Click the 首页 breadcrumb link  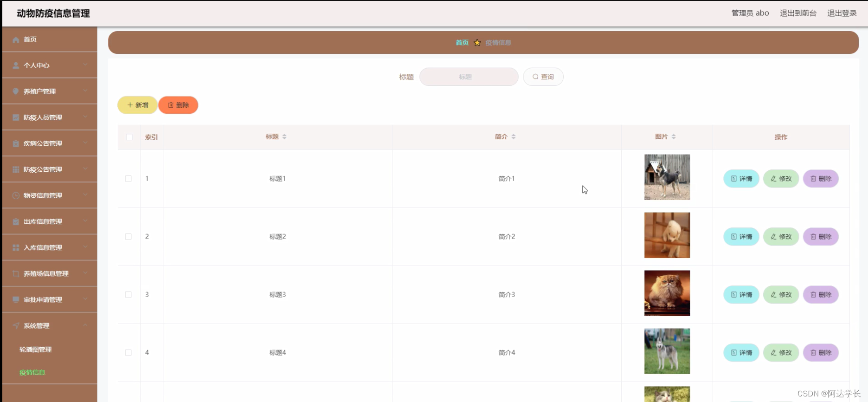pyautogui.click(x=462, y=43)
